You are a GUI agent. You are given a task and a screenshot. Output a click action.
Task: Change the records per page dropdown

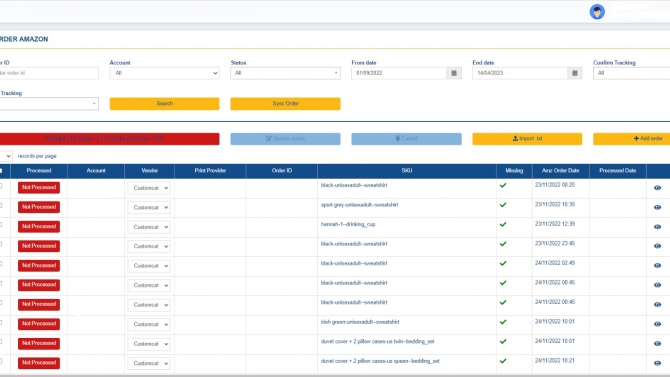click(x=6, y=156)
